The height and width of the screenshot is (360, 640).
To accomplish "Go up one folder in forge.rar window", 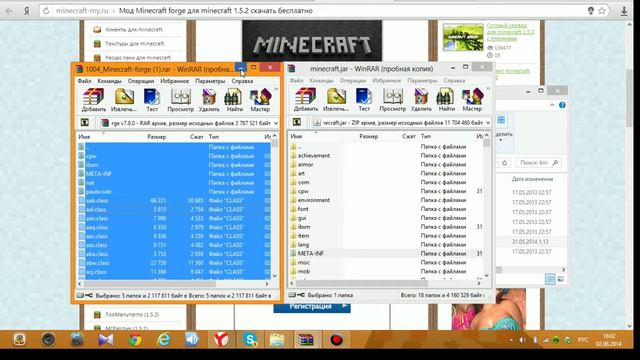I will pyautogui.click(x=84, y=122).
